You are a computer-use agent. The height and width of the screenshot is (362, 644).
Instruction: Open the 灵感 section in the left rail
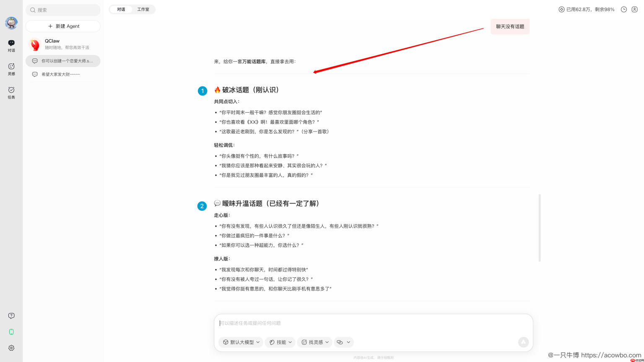pyautogui.click(x=11, y=69)
